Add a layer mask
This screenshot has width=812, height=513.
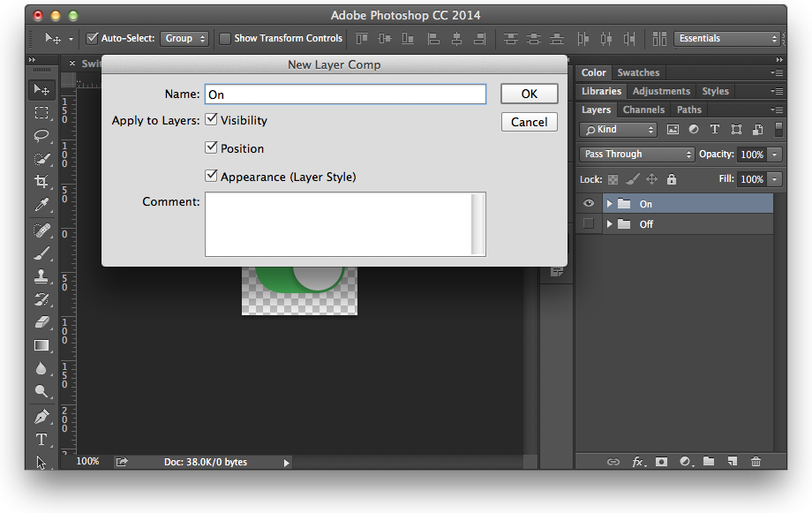tap(661, 462)
